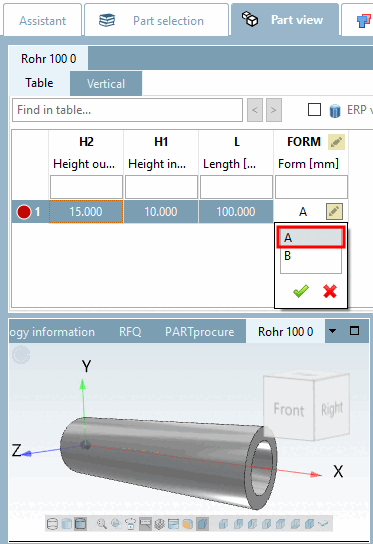The image size is (373, 544).
Task: Choose option B in the form list
Action: (x=311, y=256)
